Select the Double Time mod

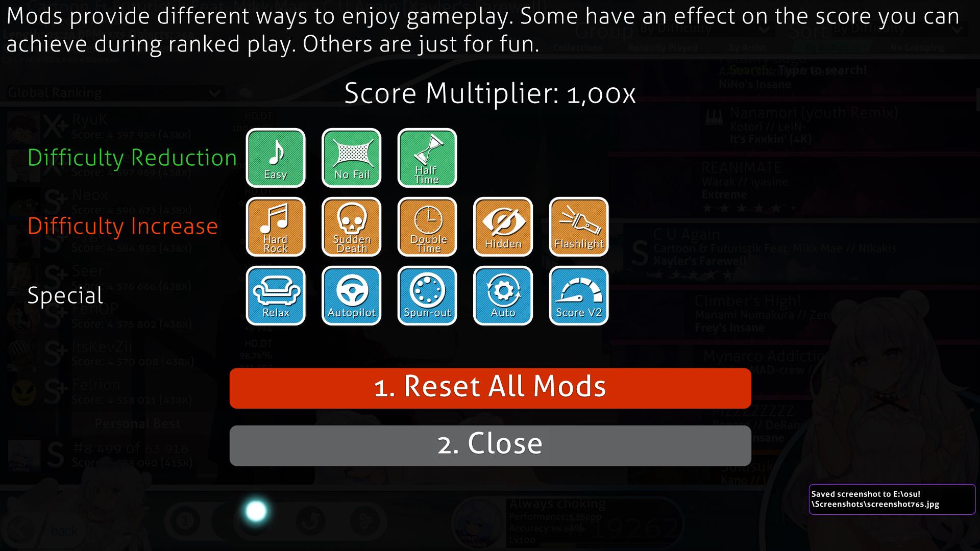[x=427, y=227]
